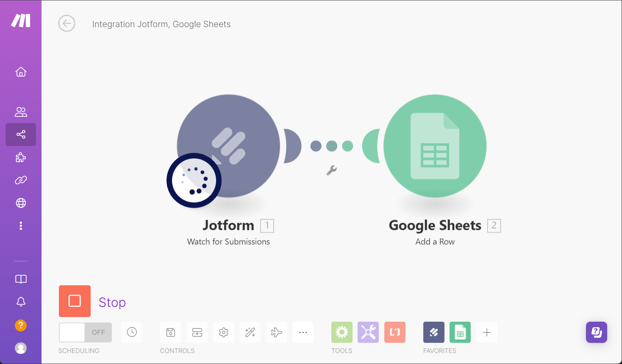622x364 pixels.
Task: Rename scenario title Integration Jotform, Google Sheets
Action: (161, 24)
